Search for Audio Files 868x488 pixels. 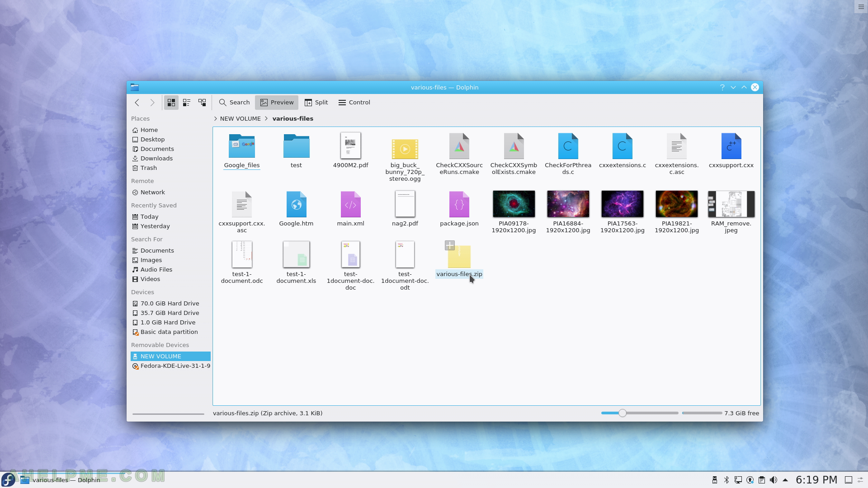tap(171, 270)
